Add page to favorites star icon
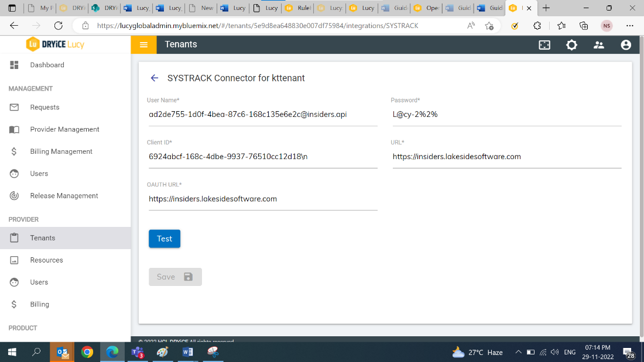The width and height of the screenshot is (644, 362). (489, 26)
